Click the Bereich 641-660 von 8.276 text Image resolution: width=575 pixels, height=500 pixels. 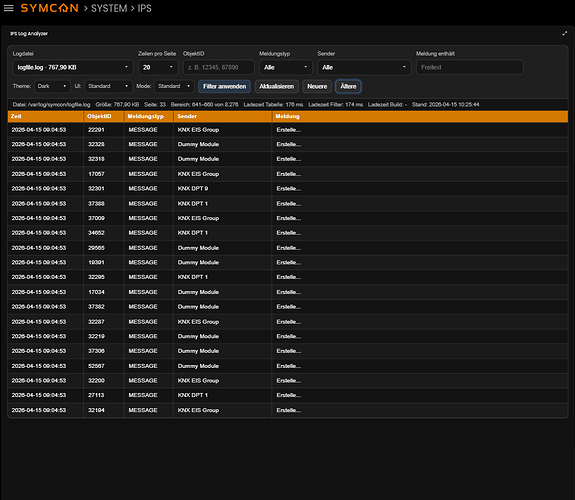click(x=204, y=105)
